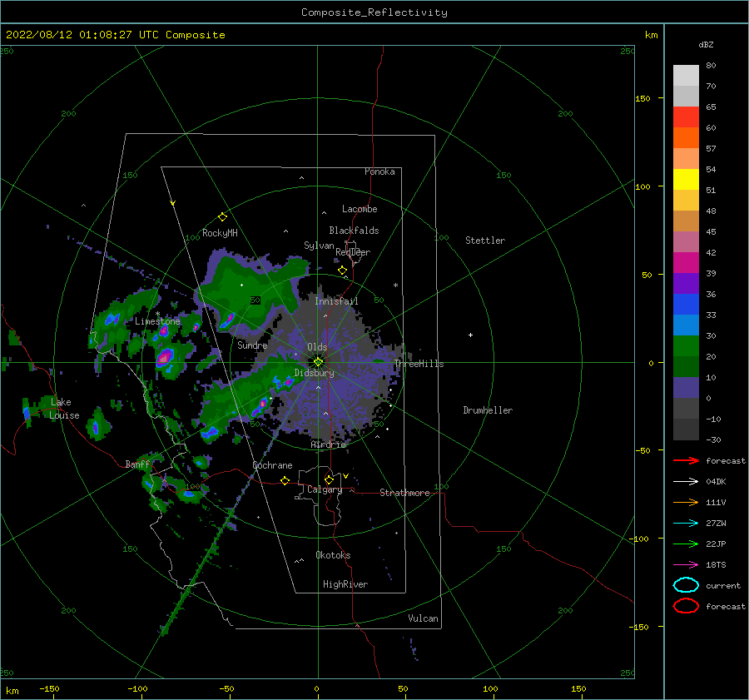Screen dimensions: 749x700
Task: Click the Strathmore town label
Action: pos(404,493)
